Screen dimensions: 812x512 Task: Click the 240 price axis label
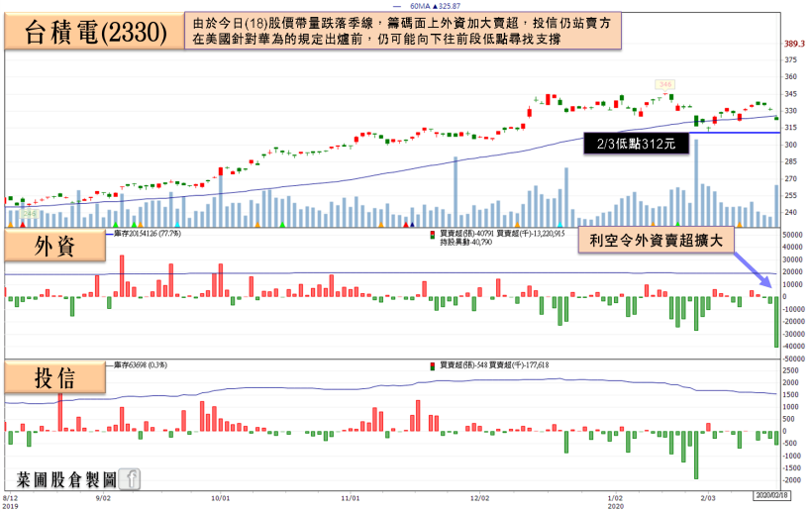click(791, 212)
